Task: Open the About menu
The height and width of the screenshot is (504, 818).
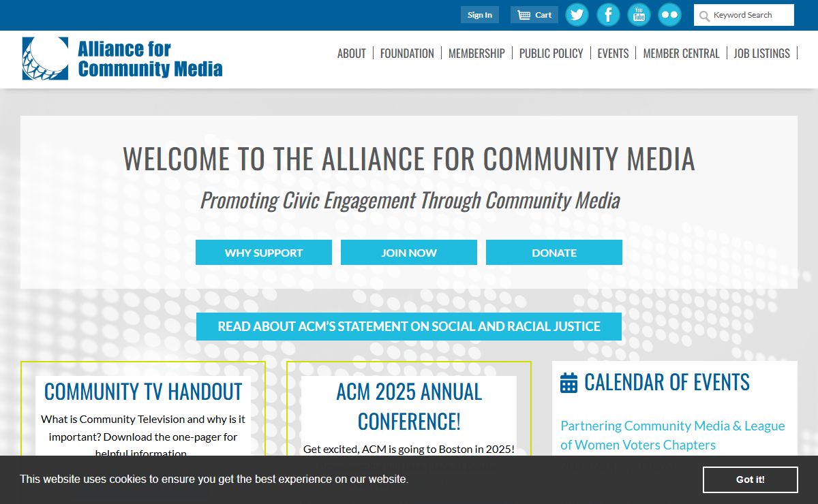Action: point(352,53)
